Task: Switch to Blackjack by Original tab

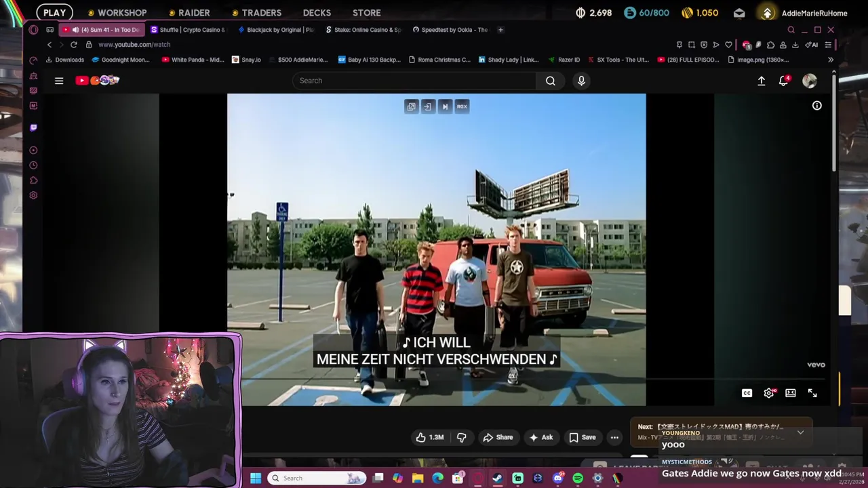Action: click(x=276, y=30)
